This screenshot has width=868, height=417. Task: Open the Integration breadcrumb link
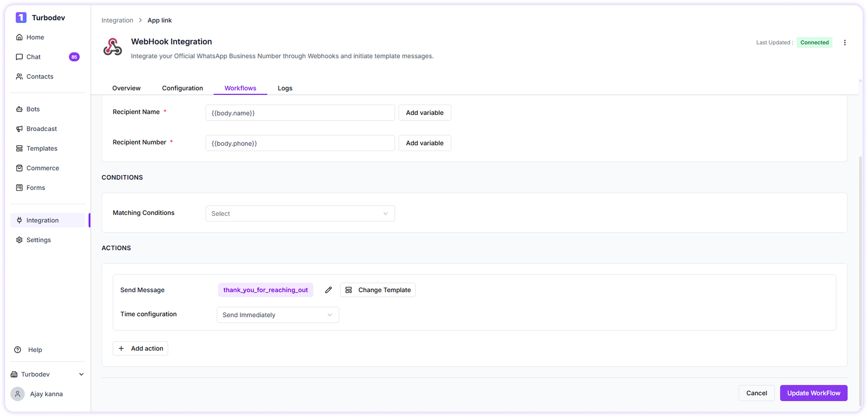(x=117, y=20)
